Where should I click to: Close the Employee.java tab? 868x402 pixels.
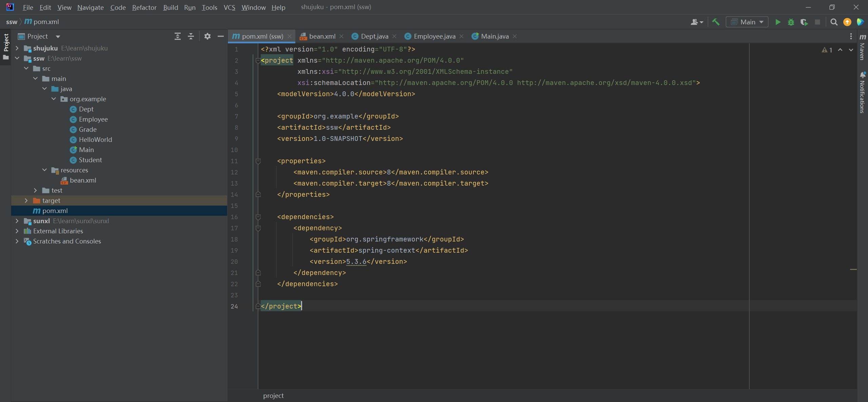click(x=461, y=36)
